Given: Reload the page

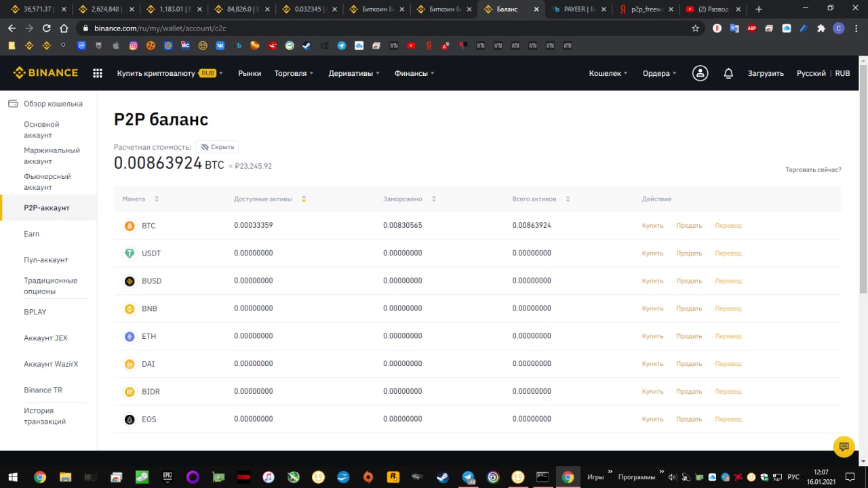Looking at the screenshot, I should [x=47, y=28].
